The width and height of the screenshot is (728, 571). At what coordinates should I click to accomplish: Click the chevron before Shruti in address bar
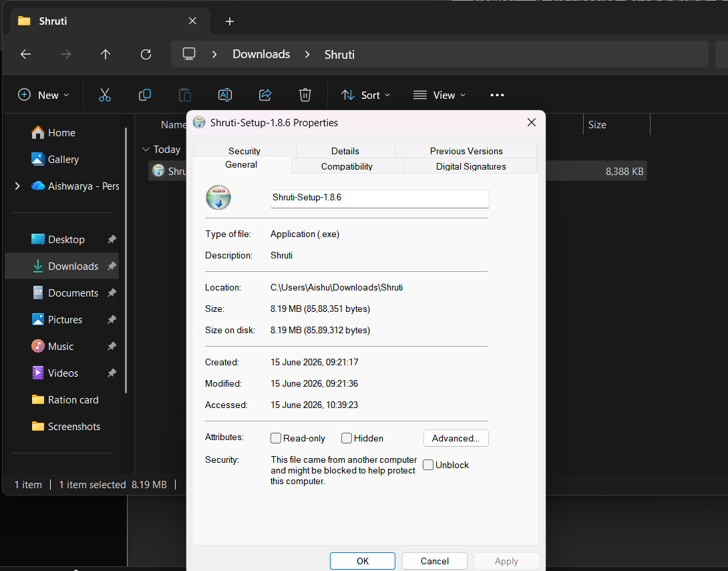pos(307,54)
